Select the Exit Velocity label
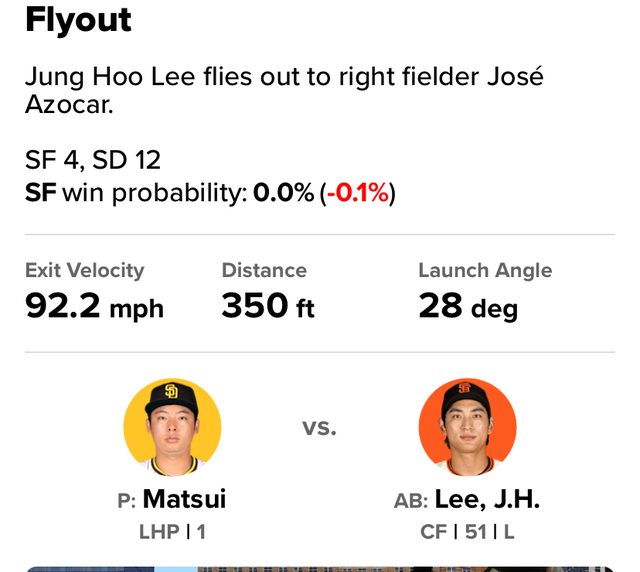This screenshot has height=572, width=640. click(x=85, y=270)
